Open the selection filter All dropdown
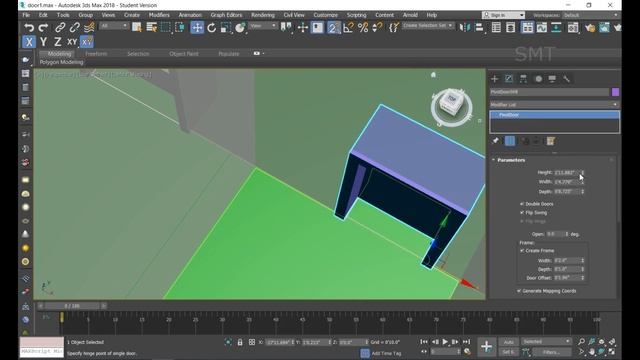This screenshot has height=360, width=640. coord(114,26)
